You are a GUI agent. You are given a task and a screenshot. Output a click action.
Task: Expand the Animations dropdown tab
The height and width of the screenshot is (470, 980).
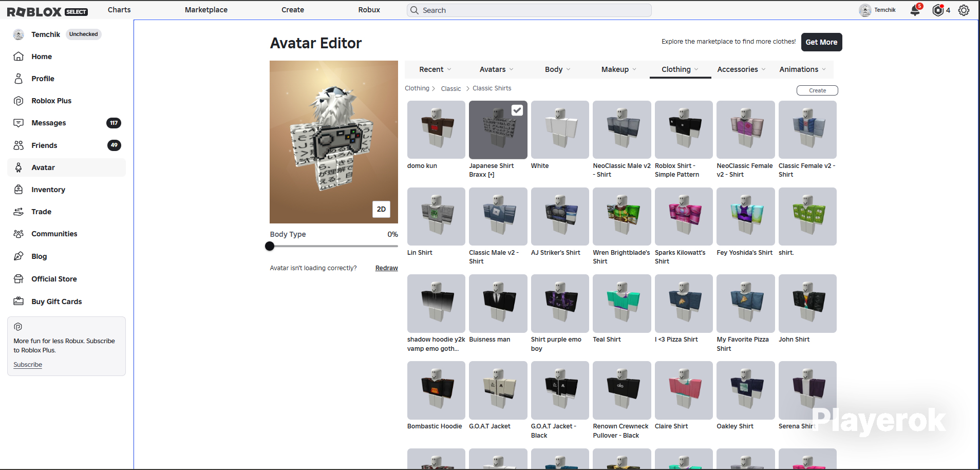(803, 69)
